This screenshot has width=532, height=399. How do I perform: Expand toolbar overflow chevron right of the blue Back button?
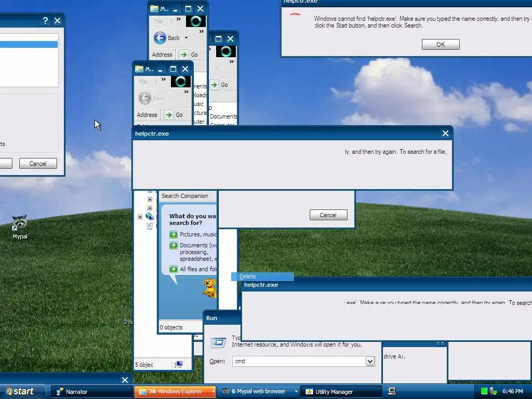202,32
